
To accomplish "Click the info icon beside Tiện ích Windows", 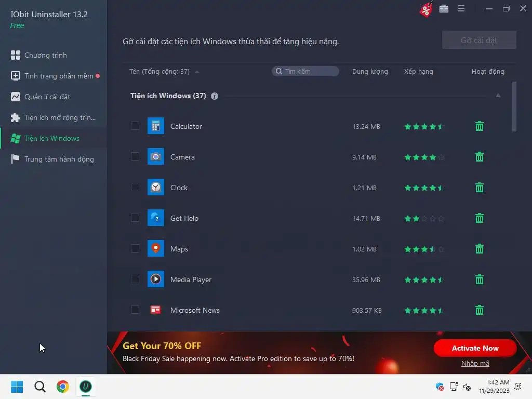I will (x=215, y=96).
